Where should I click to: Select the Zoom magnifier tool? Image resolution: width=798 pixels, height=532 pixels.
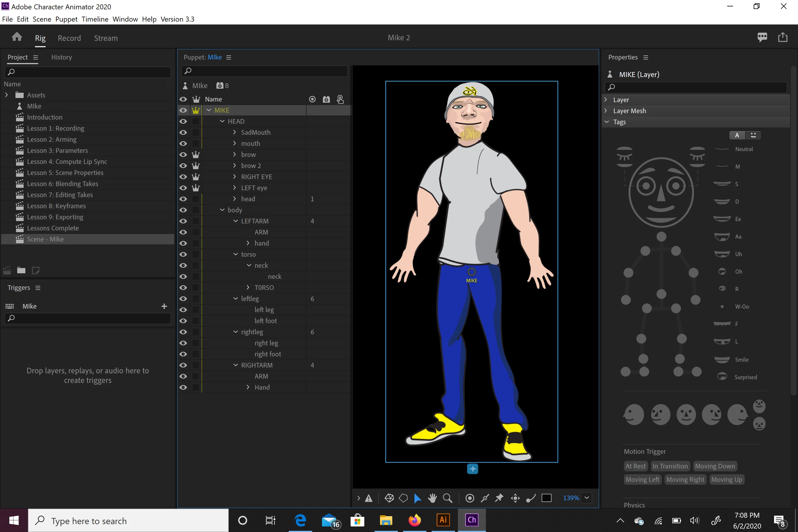[x=447, y=498]
